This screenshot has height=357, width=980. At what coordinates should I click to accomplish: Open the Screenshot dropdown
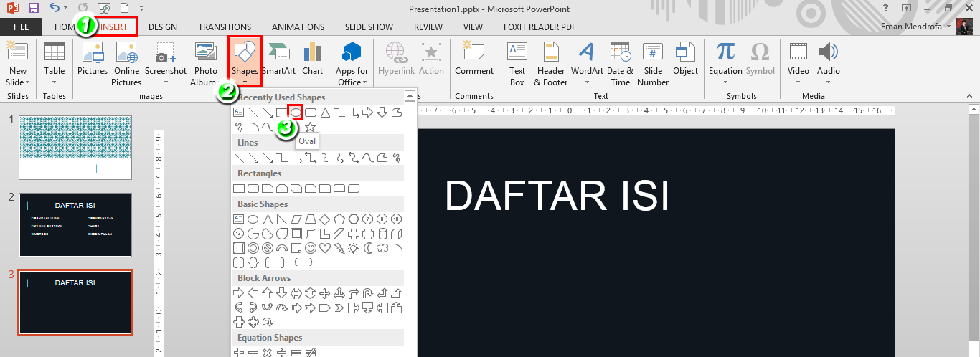(x=166, y=82)
